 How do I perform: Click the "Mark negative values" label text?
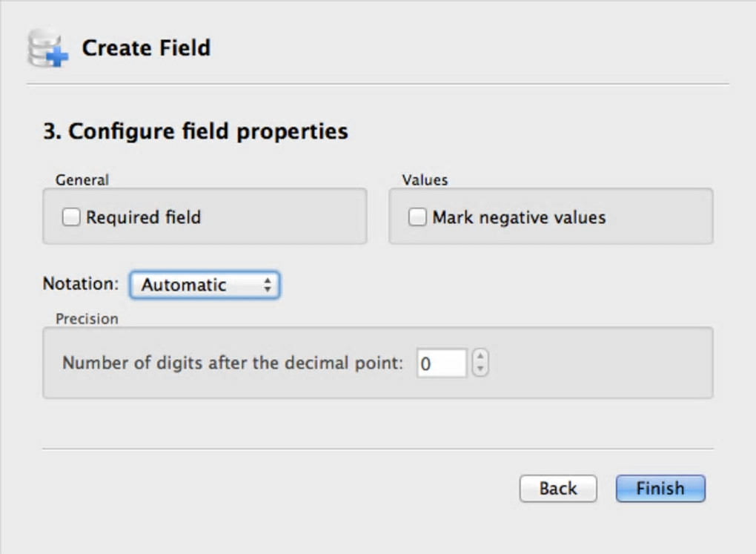coord(519,217)
